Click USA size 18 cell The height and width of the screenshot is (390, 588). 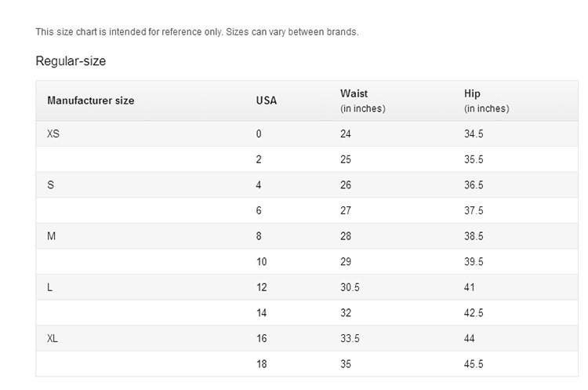[x=261, y=364]
